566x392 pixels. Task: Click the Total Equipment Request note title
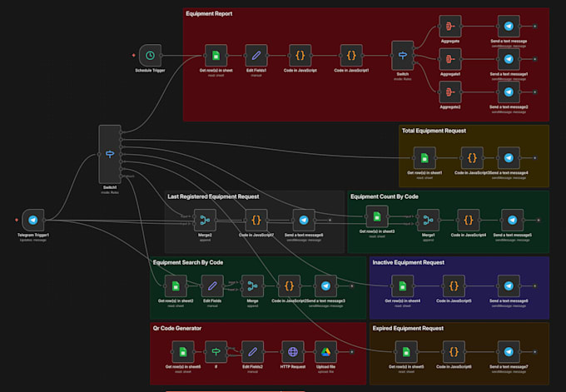pos(434,131)
